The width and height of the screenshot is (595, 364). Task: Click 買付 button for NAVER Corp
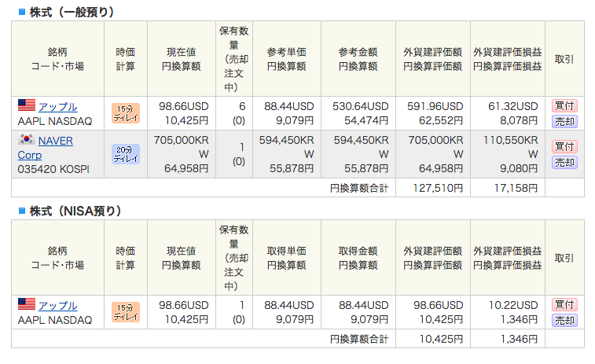pyautogui.click(x=564, y=146)
